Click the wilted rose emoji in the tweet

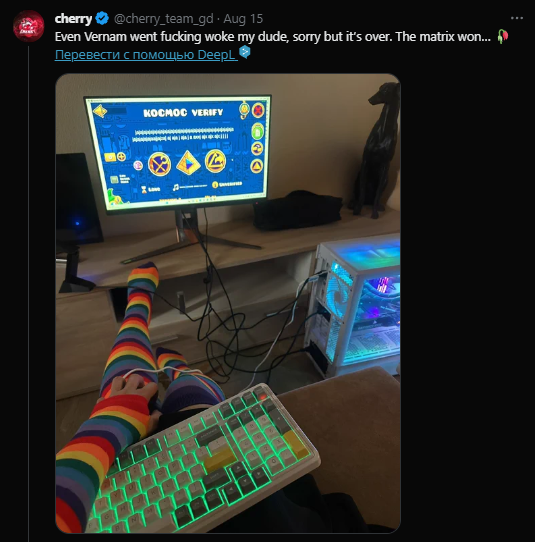click(x=503, y=36)
